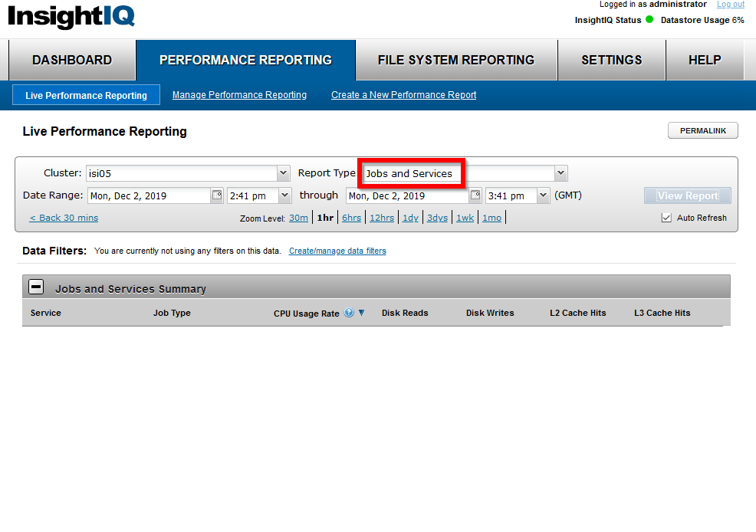Collapse the Jobs and Services Summary section

click(x=36, y=286)
